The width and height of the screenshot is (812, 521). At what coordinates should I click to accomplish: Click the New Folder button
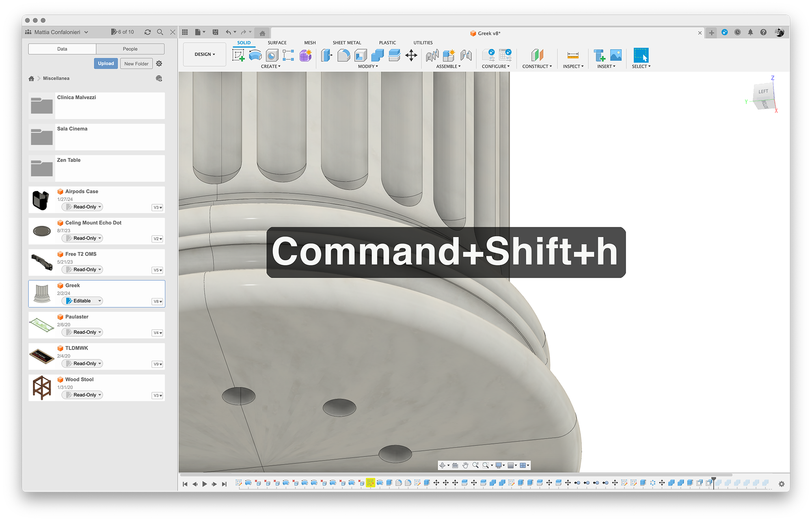pos(136,64)
